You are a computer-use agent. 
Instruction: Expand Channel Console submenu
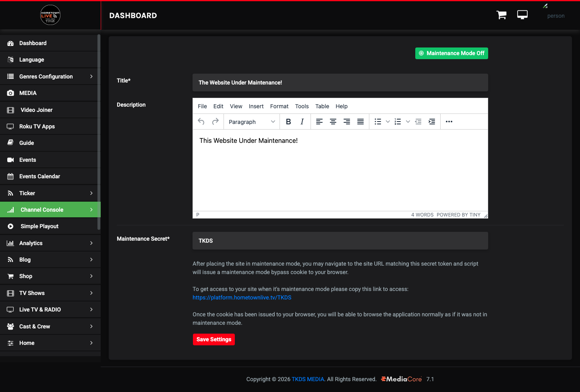click(x=91, y=210)
